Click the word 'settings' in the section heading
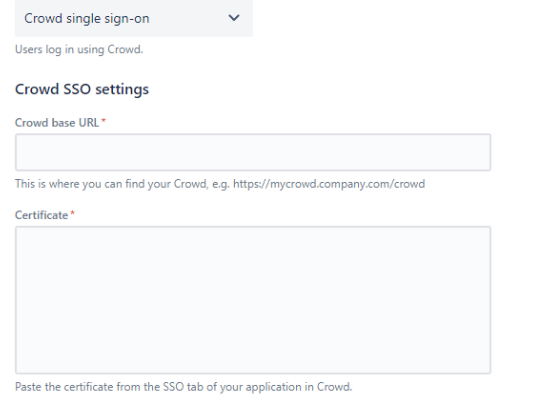 pos(122,89)
